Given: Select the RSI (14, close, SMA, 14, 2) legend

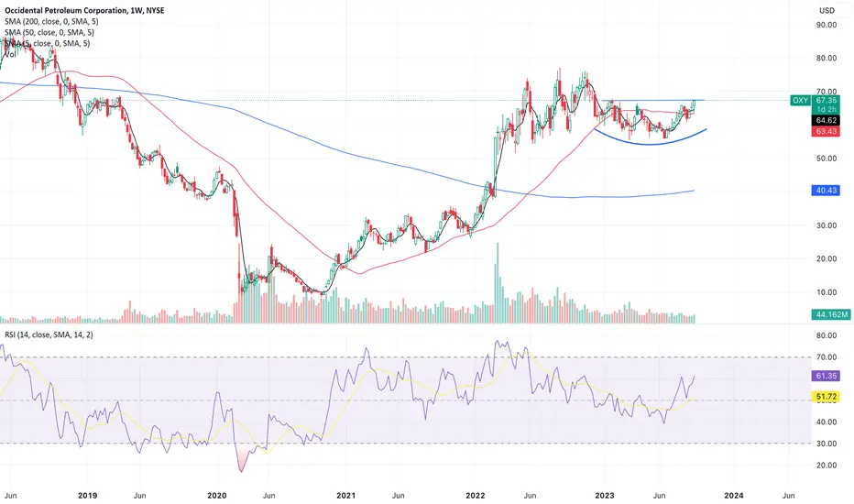Looking at the screenshot, I should tap(49, 334).
